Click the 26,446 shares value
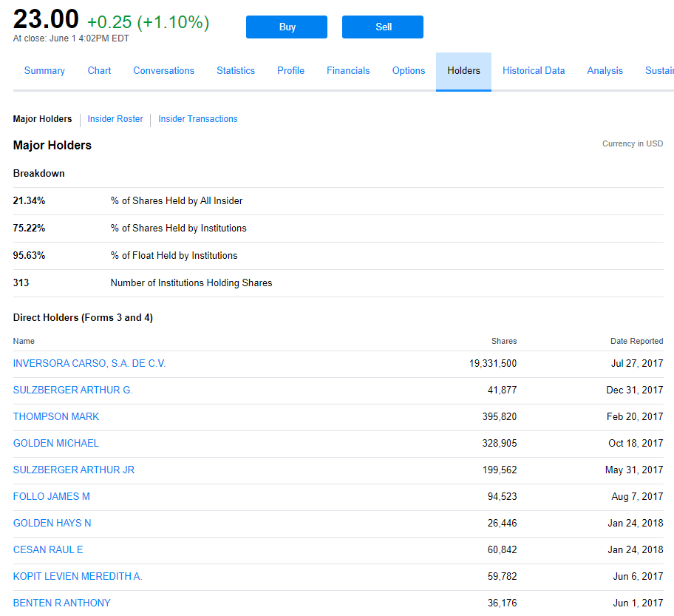Viewport: 674px width, 616px height. pyautogui.click(x=502, y=524)
